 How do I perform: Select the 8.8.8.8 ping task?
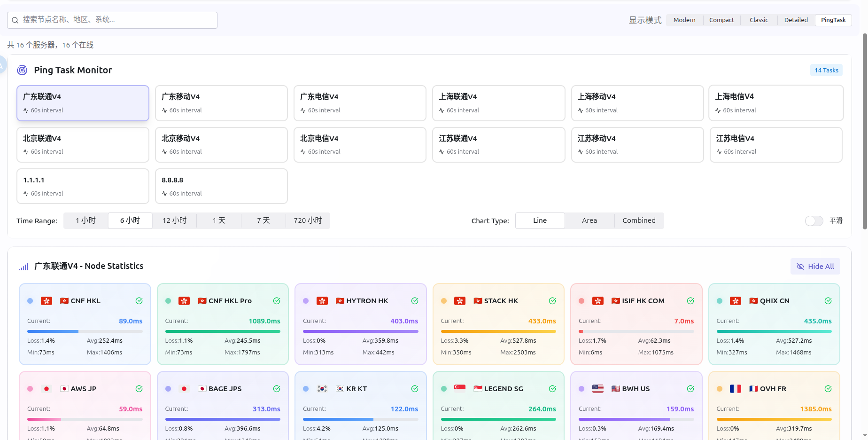(x=221, y=186)
